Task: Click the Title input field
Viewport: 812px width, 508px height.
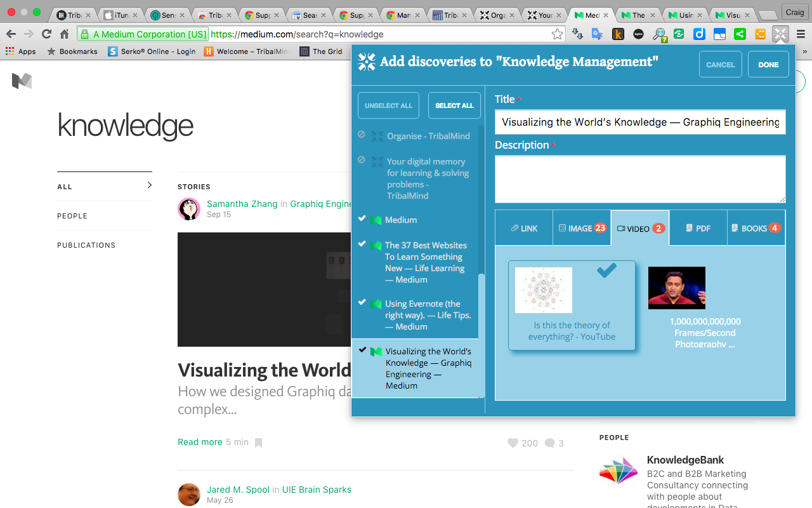Action: click(x=640, y=122)
